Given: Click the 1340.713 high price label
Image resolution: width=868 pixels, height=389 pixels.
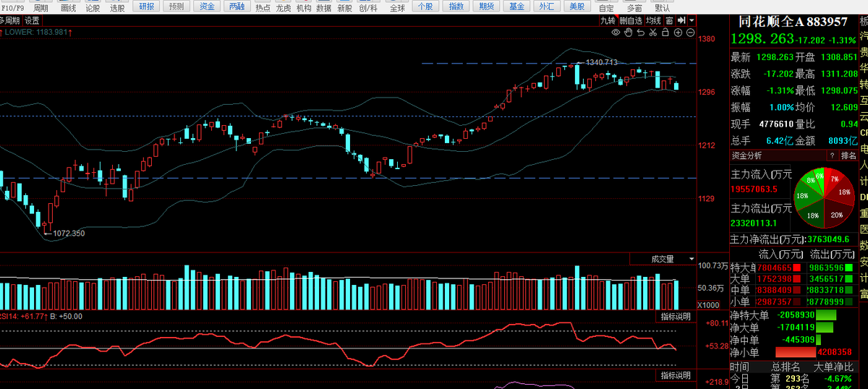Looking at the screenshot, I should [601, 63].
